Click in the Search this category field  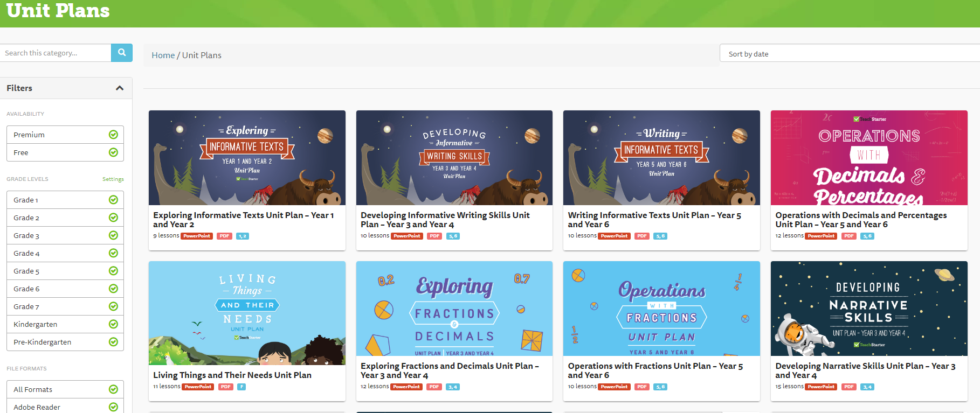[56, 53]
